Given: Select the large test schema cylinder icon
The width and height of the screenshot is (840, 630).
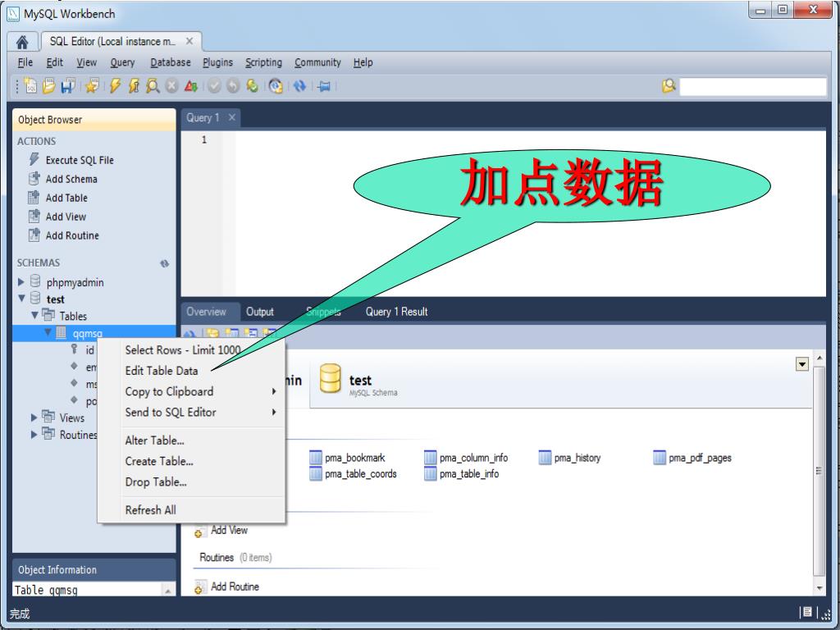Looking at the screenshot, I should click(x=330, y=378).
